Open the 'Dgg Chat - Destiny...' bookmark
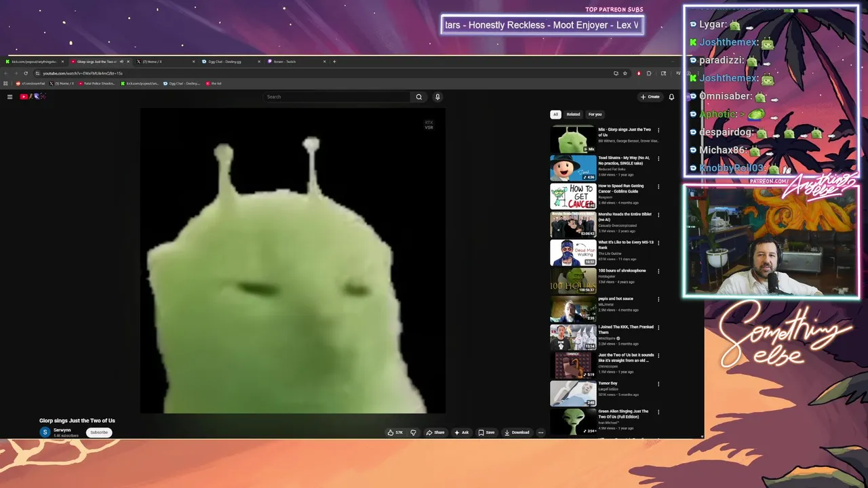Image resolution: width=868 pixels, height=488 pixels. pos(182,83)
